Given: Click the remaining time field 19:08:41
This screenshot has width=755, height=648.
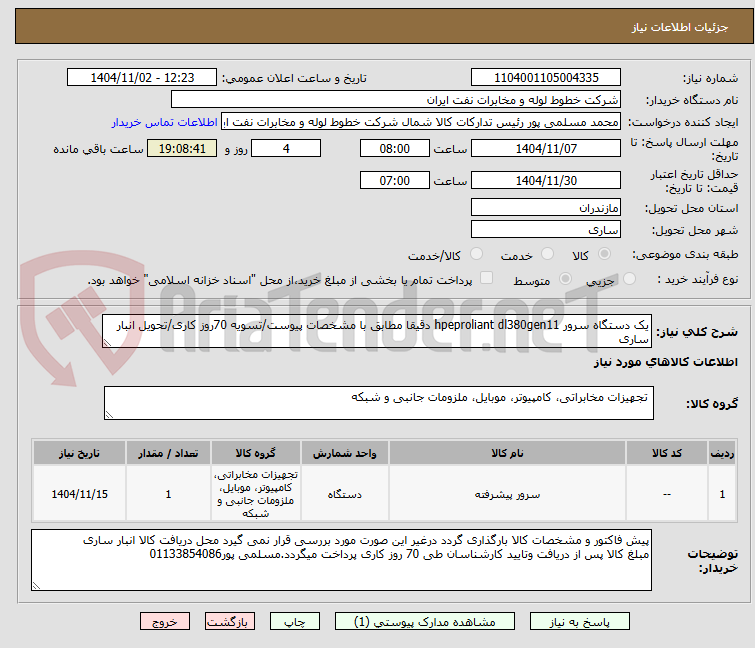Looking at the screenshot, I should (182, 148).
